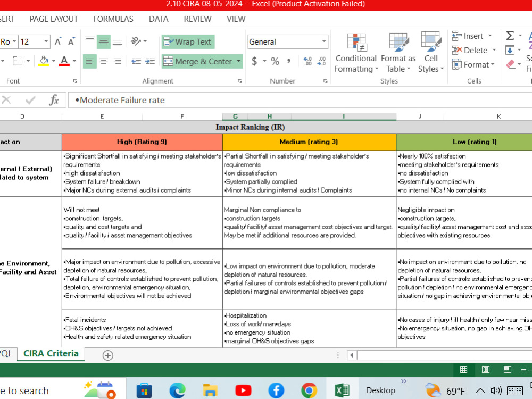Decrease font size with the smaller A icon
532x399 pixels.
point(71,41)
